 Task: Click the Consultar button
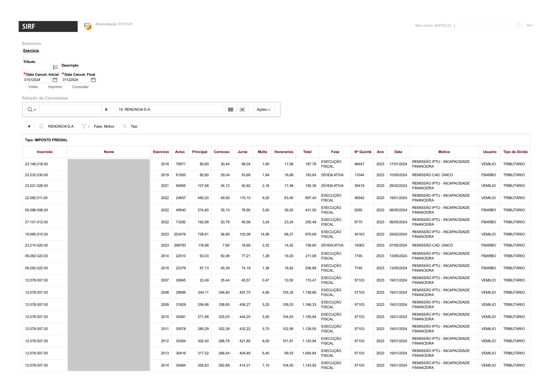(81, 87)
